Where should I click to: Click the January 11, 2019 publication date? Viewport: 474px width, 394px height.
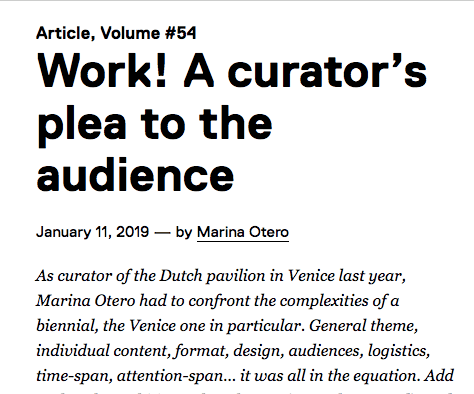pyautogui.click(x=92, y=232)
